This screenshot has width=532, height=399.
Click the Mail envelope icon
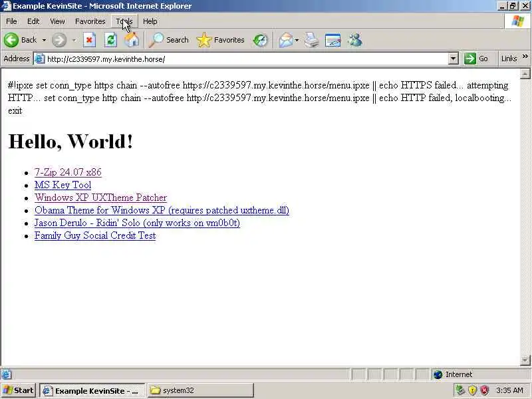[286, 40]
